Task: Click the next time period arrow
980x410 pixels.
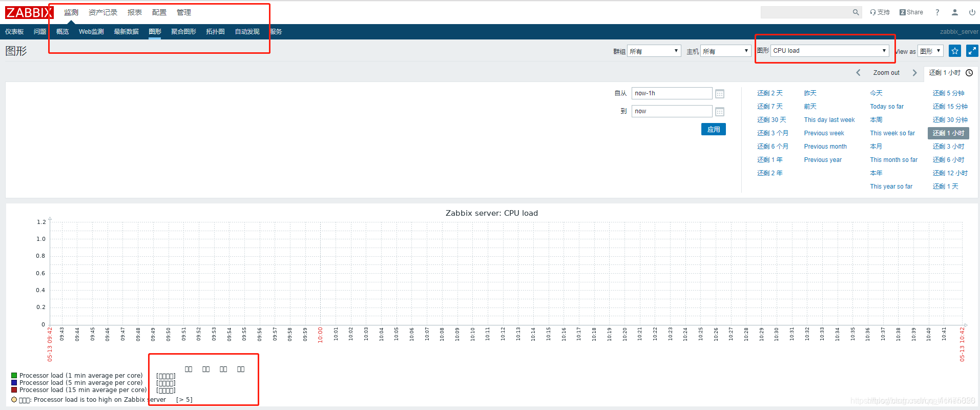Action: coord(914,73)
